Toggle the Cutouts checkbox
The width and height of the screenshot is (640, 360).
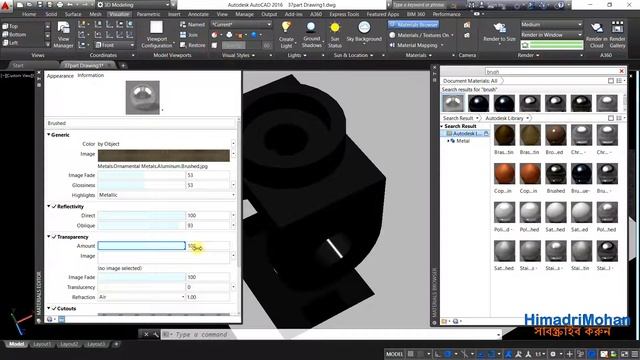pyautogui.click(x=54, y=309)
